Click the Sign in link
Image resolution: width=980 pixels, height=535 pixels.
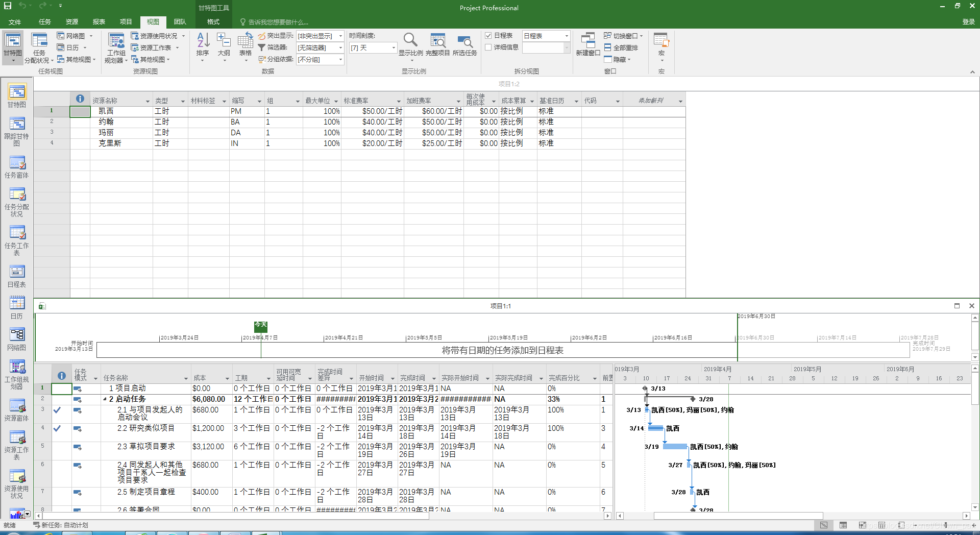click(x=968, y=22)
